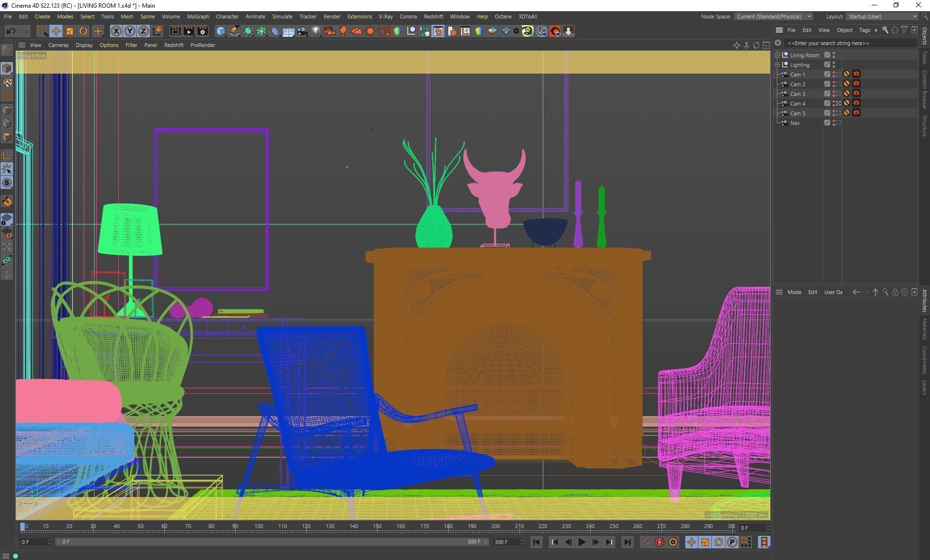The width and height of the screenshot is (930, 560).
Task: Click the Keyframe Selection options gear button
Action: pyautogui.click(x=673, y=542)
